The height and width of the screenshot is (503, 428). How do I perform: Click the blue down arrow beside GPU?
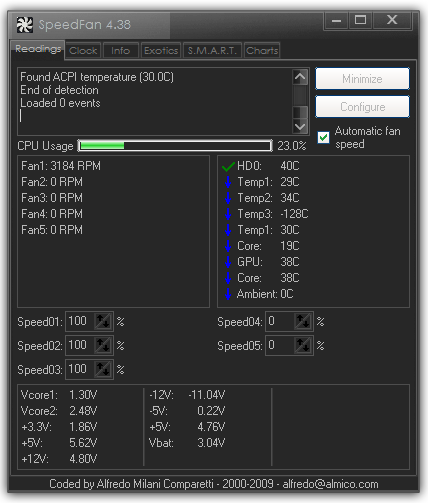(x=228, y=262)
